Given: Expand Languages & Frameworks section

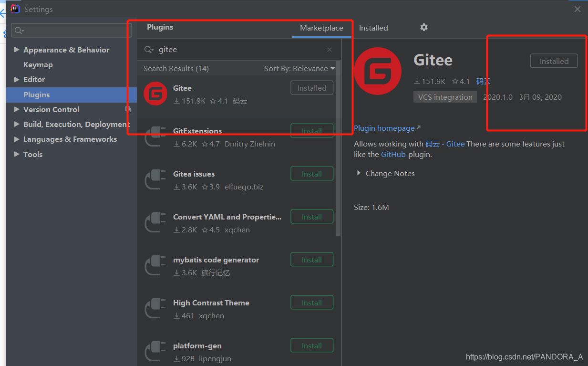Looking at the screenshot, I should tap(17, 139).
